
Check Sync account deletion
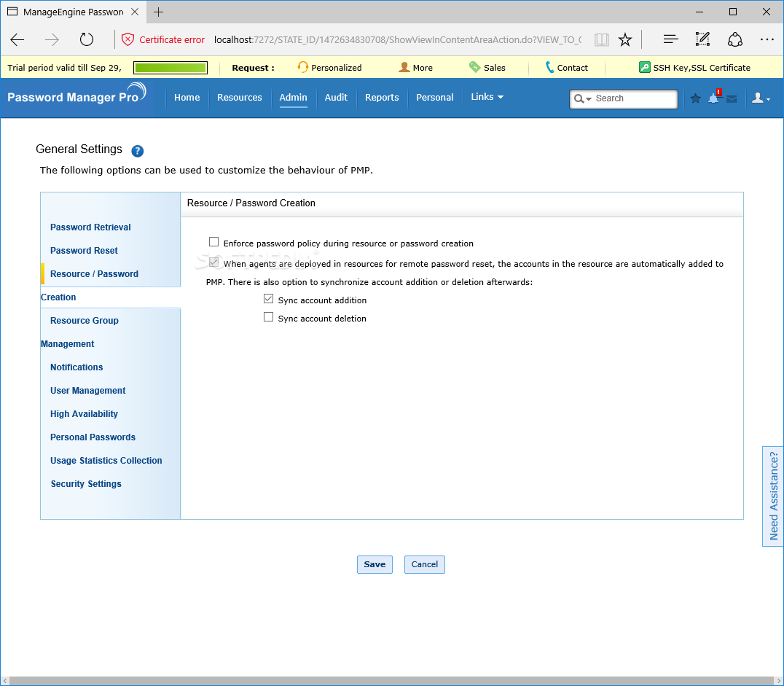(269, 317)
